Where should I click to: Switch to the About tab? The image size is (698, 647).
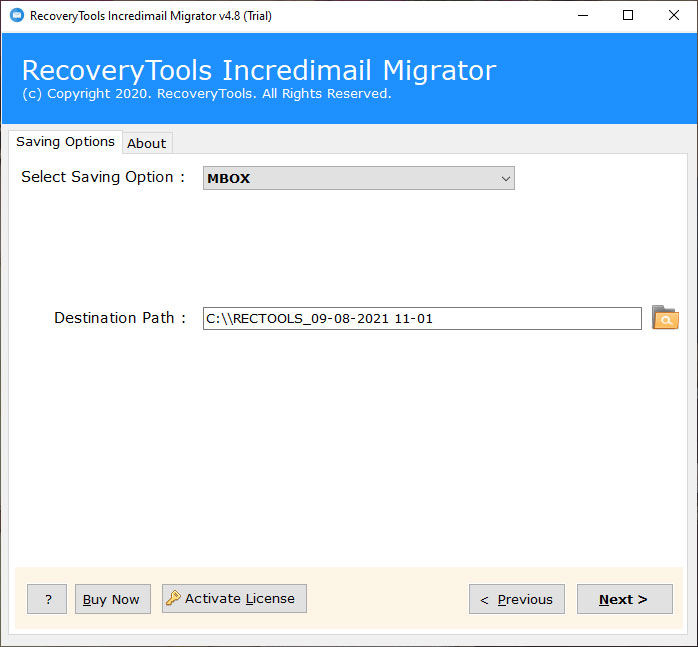click(147, 143)
